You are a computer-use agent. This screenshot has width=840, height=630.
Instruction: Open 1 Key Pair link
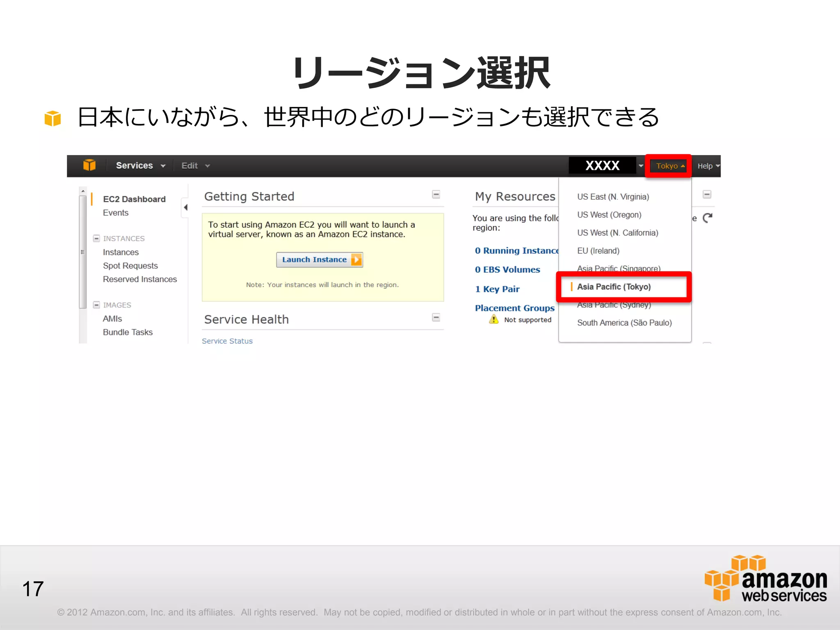pyautogui.click(x=497, y=289)
